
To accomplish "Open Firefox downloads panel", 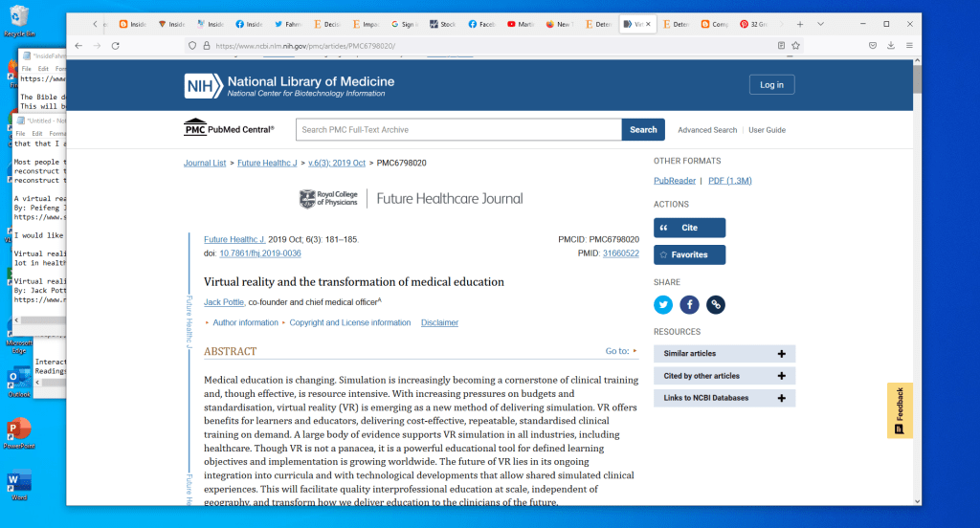I will 891,45.
